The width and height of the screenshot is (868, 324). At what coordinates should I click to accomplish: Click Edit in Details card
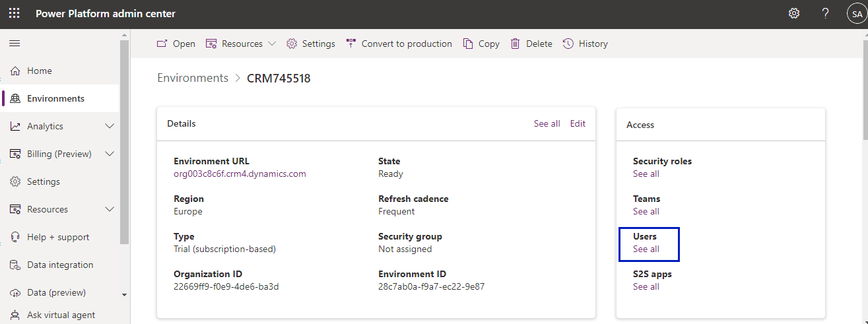pyautogui.click(x=578, y=123)
